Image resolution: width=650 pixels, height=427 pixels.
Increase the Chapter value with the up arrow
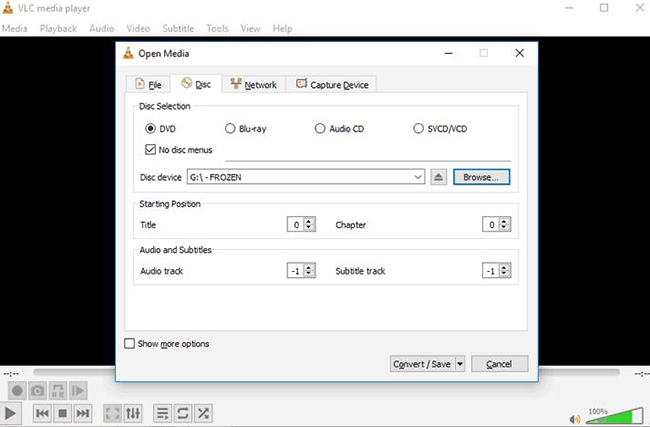point(504,221)
